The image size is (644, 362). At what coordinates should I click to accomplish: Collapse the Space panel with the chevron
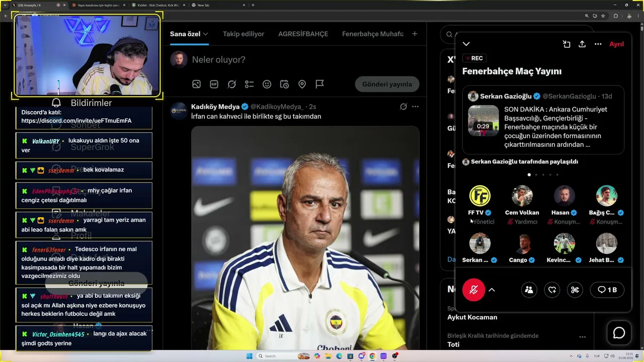[x=466, y=44]
